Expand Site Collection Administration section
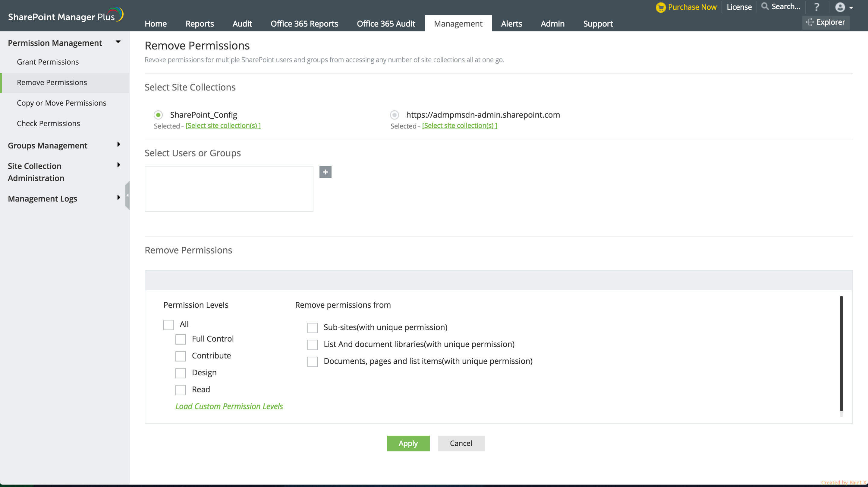This screenshot has width=868, height=487. 118,165
